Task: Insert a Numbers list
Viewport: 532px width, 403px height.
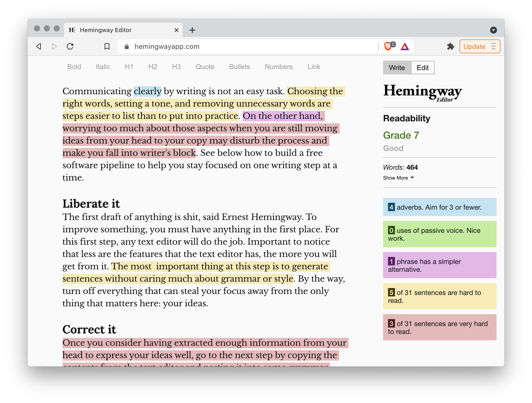Action: [x=279, y=67]
